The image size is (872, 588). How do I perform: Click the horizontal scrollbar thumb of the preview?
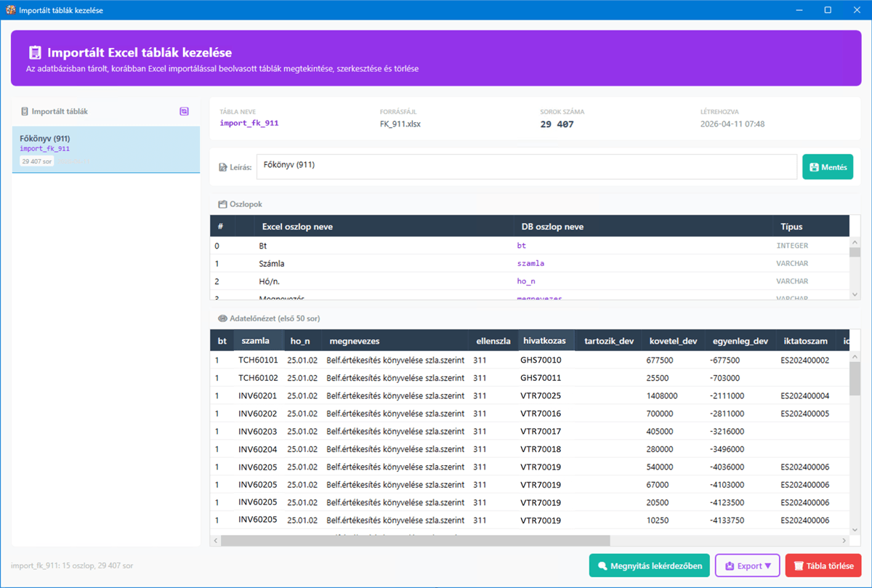tap(414, 540)
